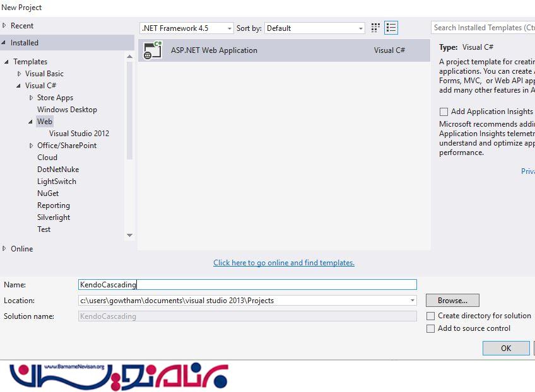The height and width of the screenshot is (392, 535).
Task: Select the Web tree item
Action: pyautogui.click(x=45, y=122)
